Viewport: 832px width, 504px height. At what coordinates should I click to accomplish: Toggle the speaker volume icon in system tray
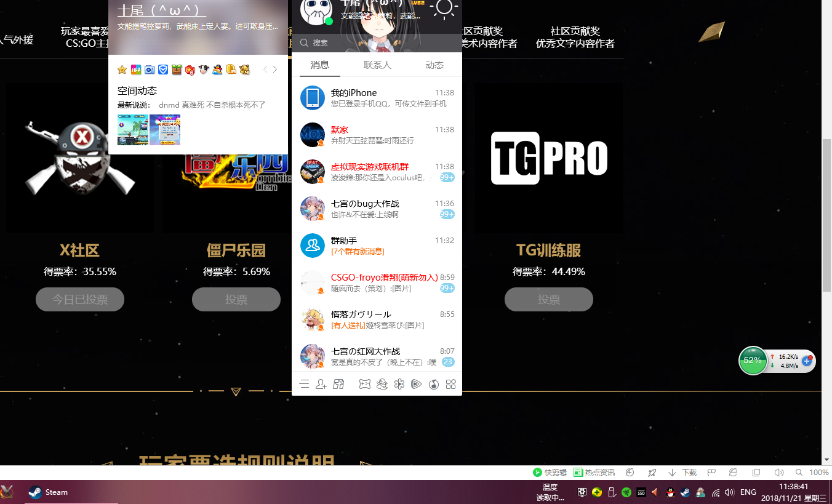(x=729, y=492)
